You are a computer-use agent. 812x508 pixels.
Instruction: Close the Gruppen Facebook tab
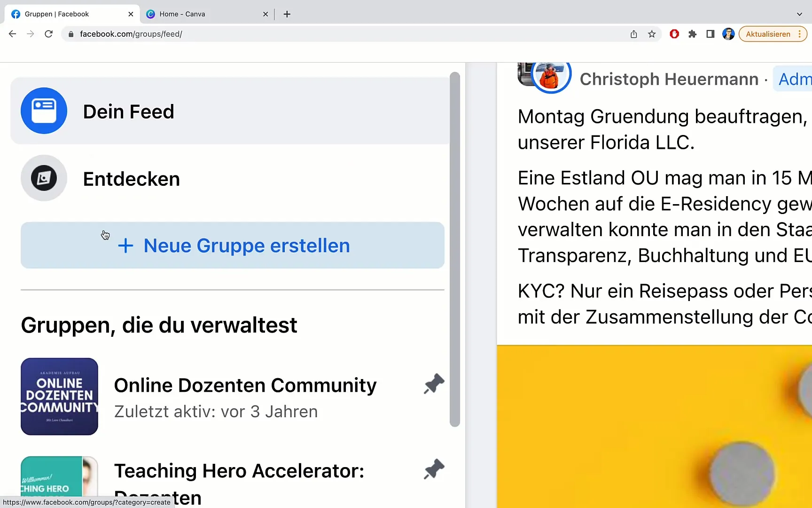(x=131, y=14)
